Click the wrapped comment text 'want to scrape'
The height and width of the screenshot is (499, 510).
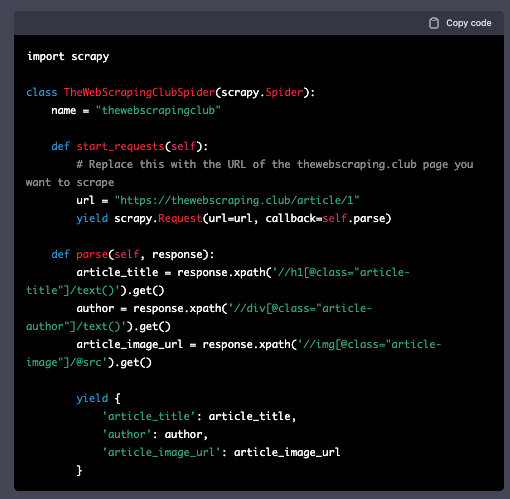pyautogui.click(x=70, y=182)
